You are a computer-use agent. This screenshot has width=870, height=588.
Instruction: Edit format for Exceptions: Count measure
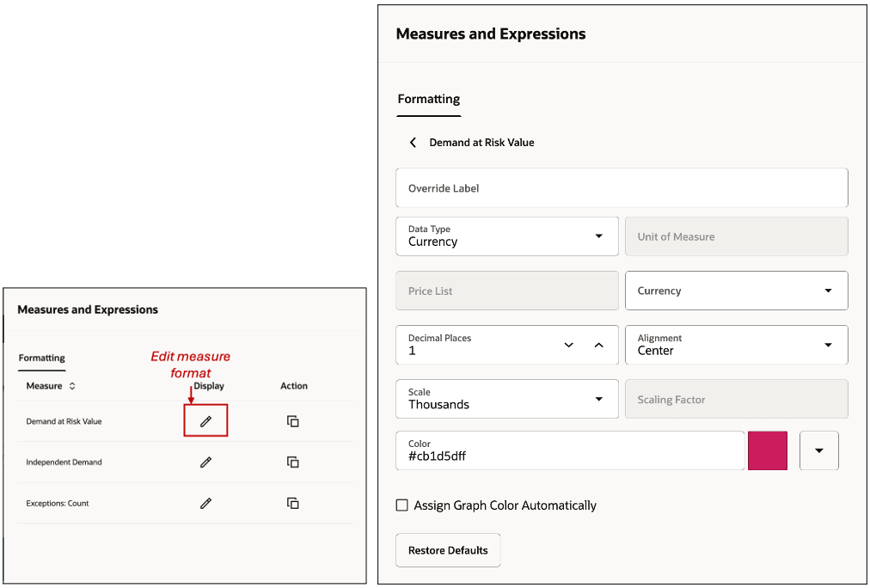[205, 503]
